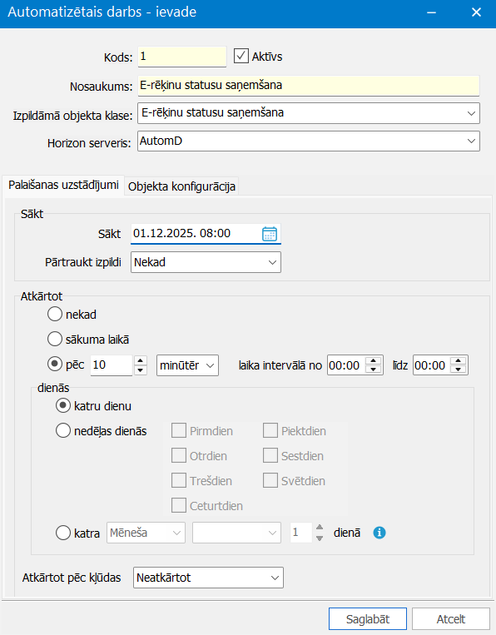Close the Automatizētais darbs dialog
Image resolution: width=496 pixels, height=635 pixels.
[x=476, y=13]
